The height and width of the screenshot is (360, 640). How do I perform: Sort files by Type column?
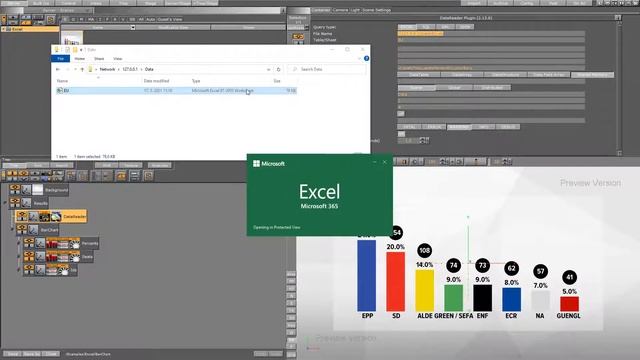[196, 81]
